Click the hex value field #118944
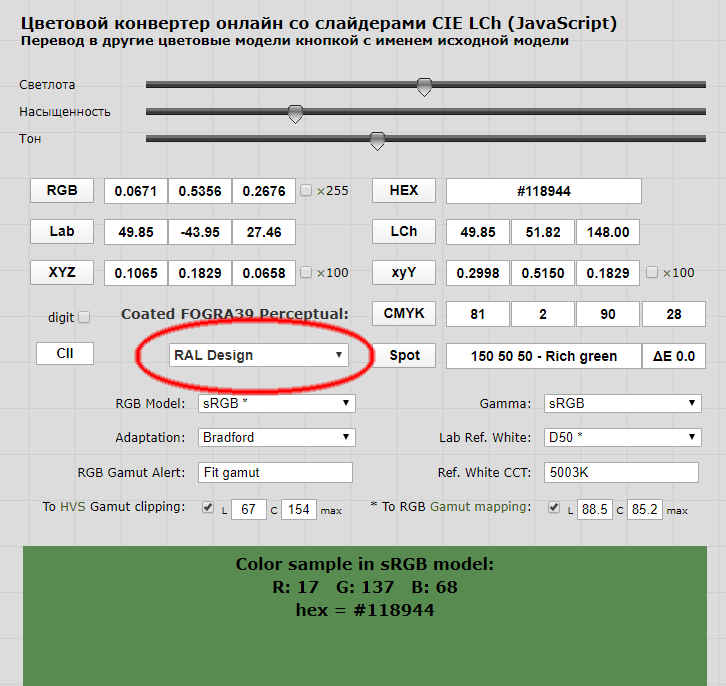Viewport: 726px width, 686px height. 543,190
